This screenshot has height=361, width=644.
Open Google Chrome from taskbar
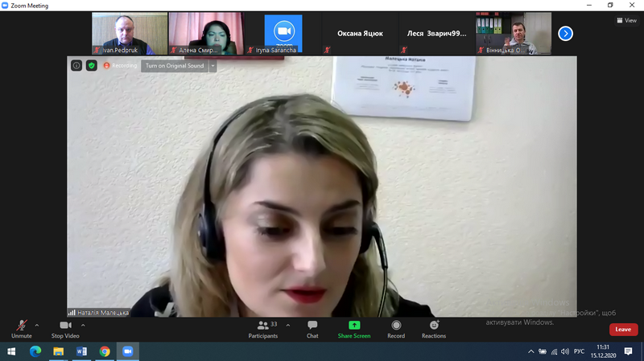pos(105,351)
